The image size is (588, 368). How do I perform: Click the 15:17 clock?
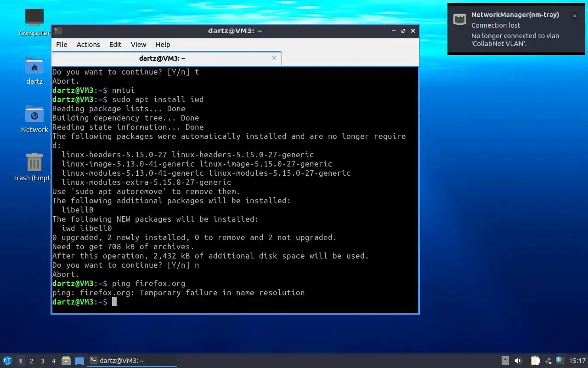click(x=577, y=361)
